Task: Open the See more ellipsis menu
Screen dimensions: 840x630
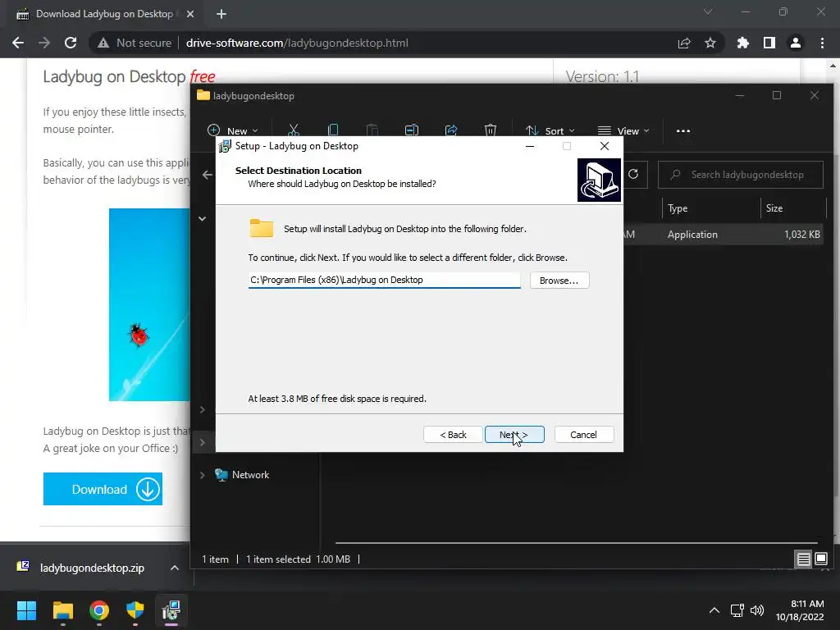Action: tap(683, 130)
